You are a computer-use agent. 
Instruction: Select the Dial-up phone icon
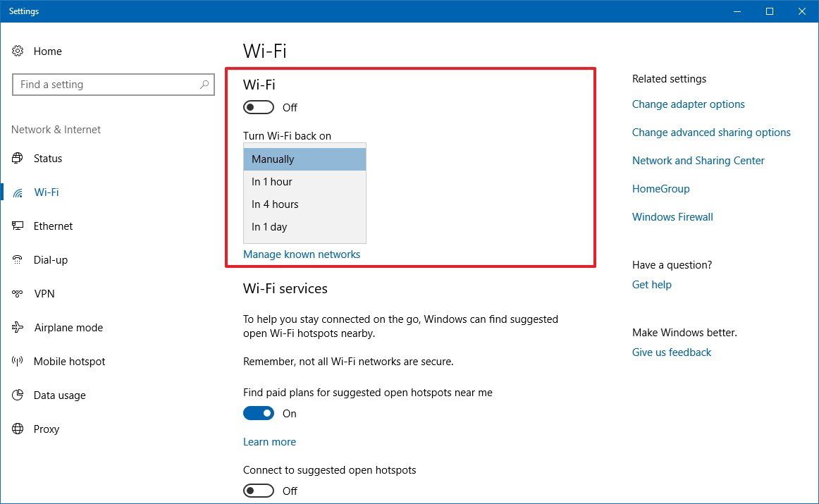[x=17, y=259]
